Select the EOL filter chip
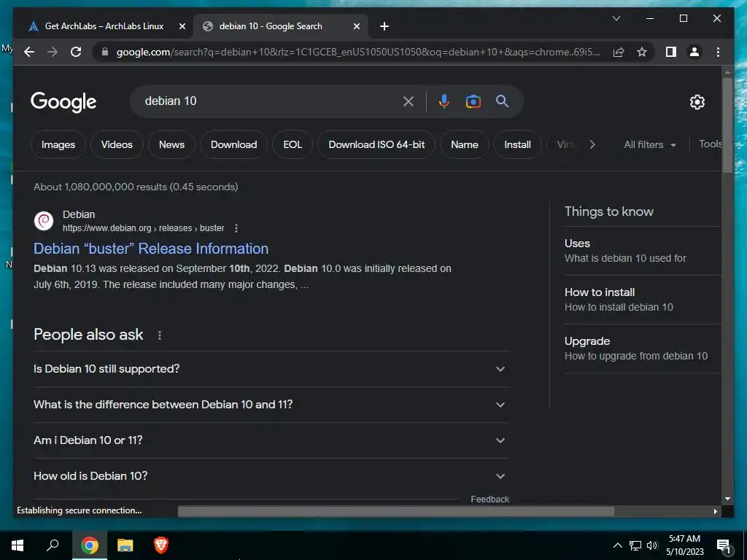747x560 pixels. (293, 144)
